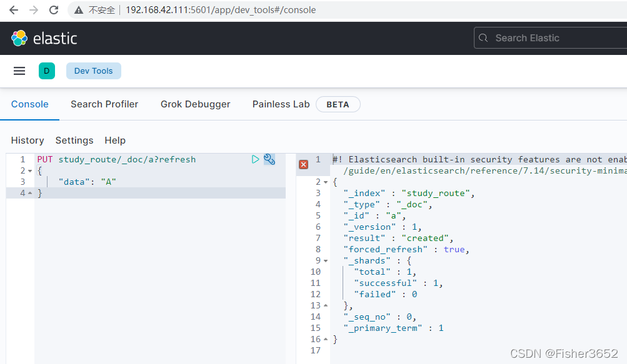Click the "_index" : "study_route" response line

coord(409,193)
